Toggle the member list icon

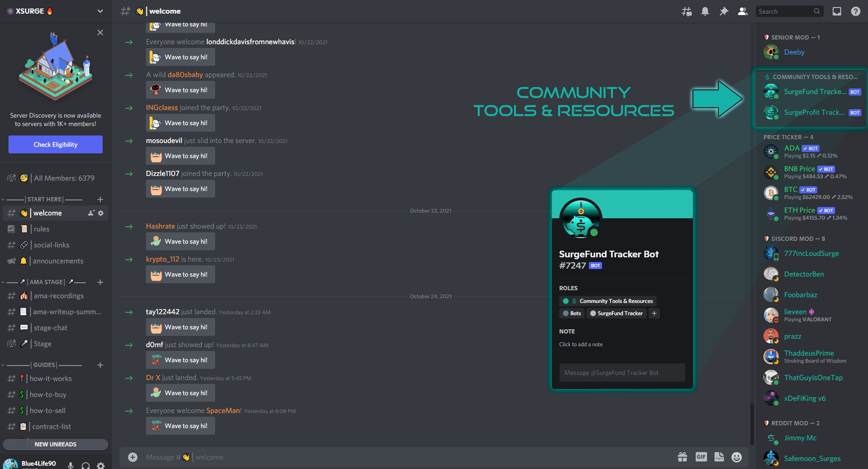(743, 11)
